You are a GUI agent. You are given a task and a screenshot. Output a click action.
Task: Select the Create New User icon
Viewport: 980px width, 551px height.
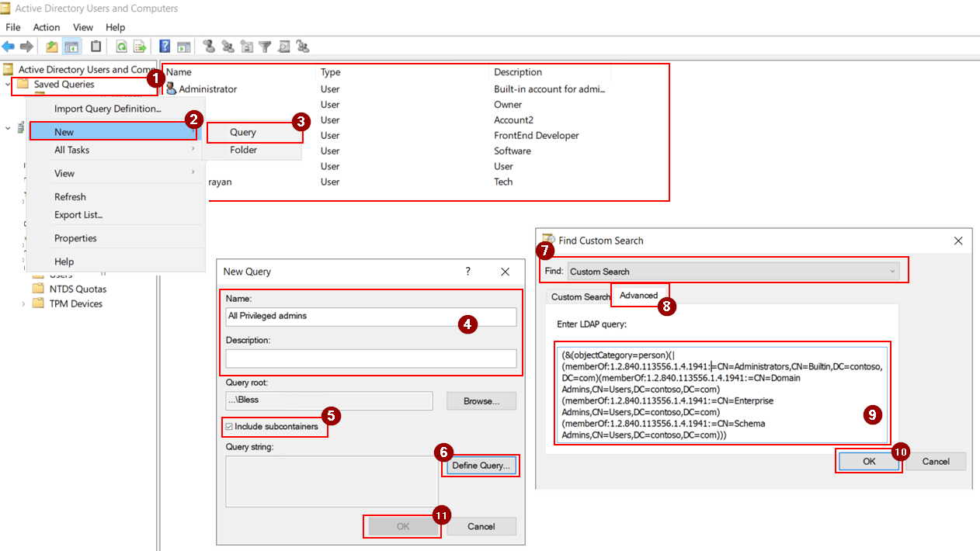pos(208,47)
